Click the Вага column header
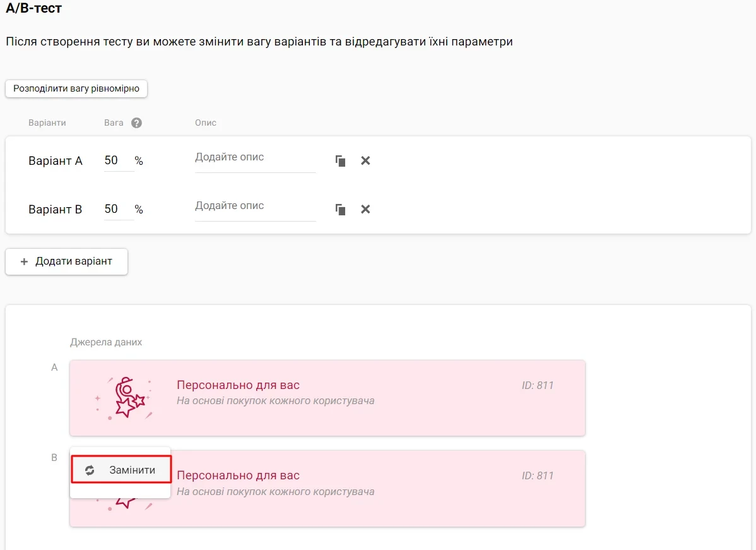This screenshot has height=550, width=756. point(114,123)
